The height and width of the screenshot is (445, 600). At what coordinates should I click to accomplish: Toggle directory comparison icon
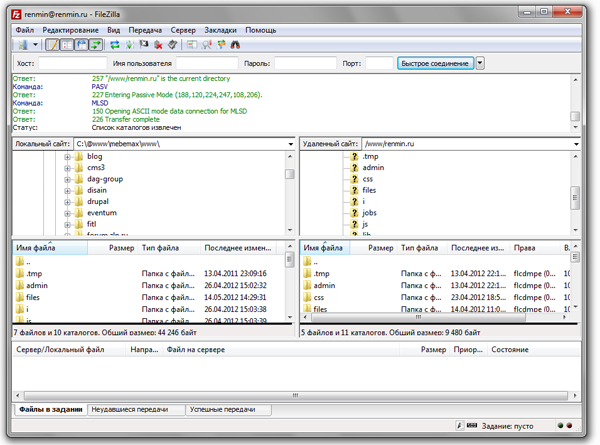(x=207, y=45)
